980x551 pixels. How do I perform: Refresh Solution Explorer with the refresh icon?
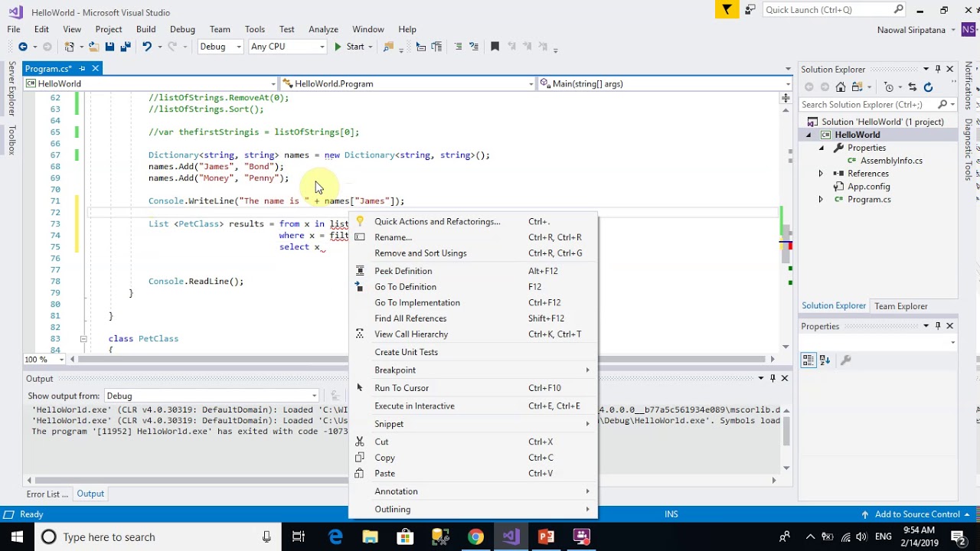[928, 87]
